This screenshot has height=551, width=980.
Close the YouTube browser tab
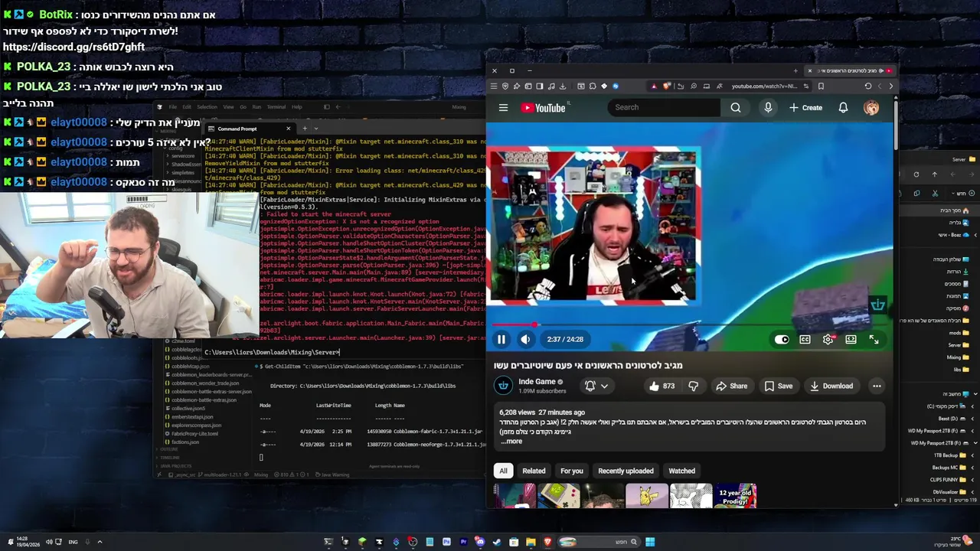pos(809,70)
